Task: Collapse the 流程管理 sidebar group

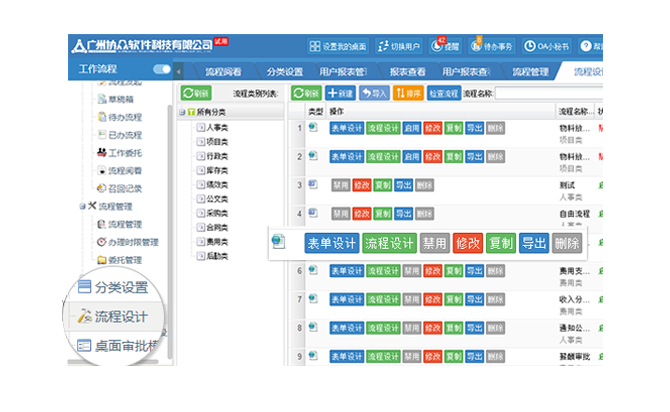Action: [82, 206]
